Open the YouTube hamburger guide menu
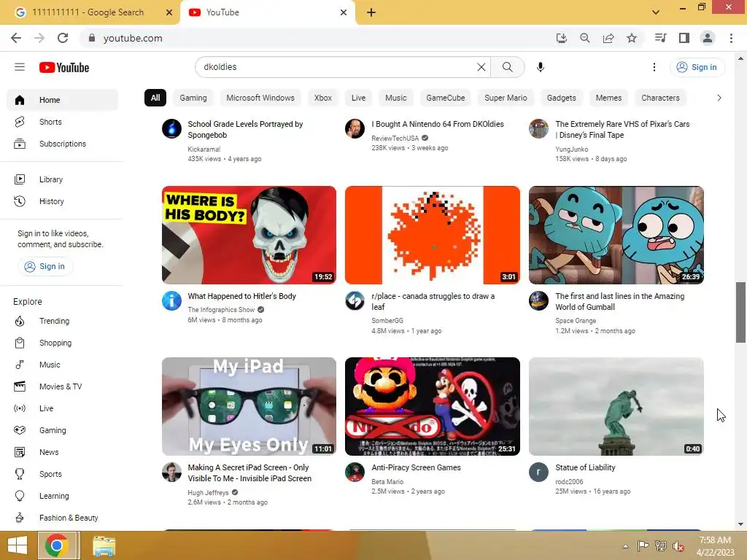Image resolution: width=747 pixels, height=560 pixels. tap(20, 67)
